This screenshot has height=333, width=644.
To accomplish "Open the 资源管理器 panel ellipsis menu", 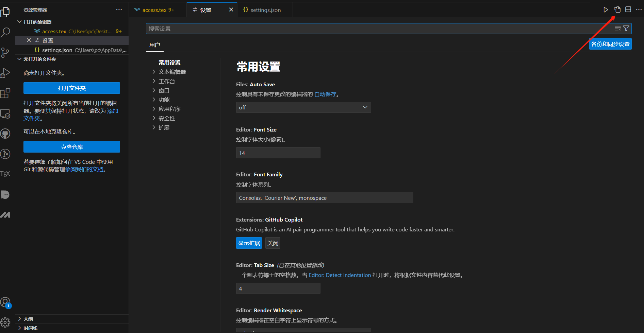I will click(x=119, y=10).
